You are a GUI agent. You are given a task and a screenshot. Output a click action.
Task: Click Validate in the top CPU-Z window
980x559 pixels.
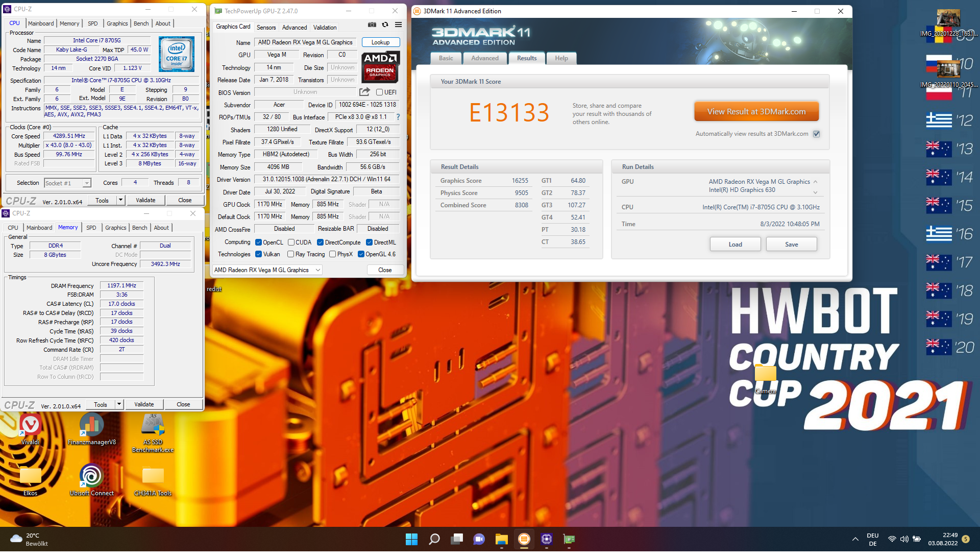145,200
